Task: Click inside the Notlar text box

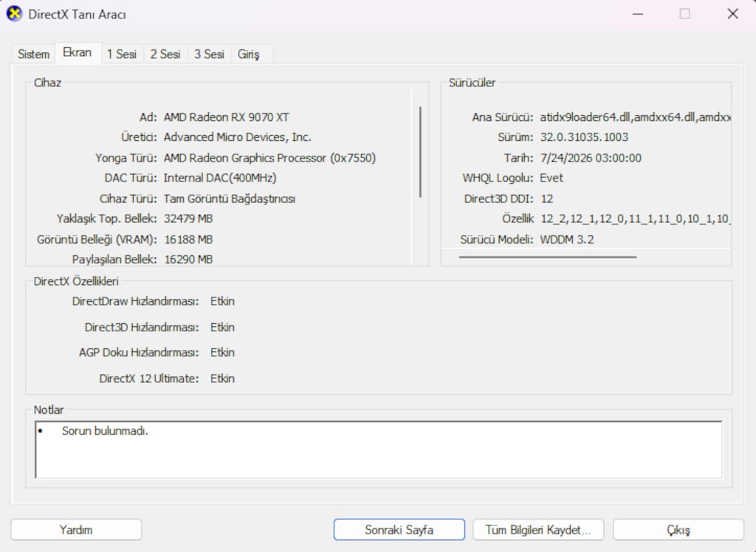Action: click(x=379, y=450)
